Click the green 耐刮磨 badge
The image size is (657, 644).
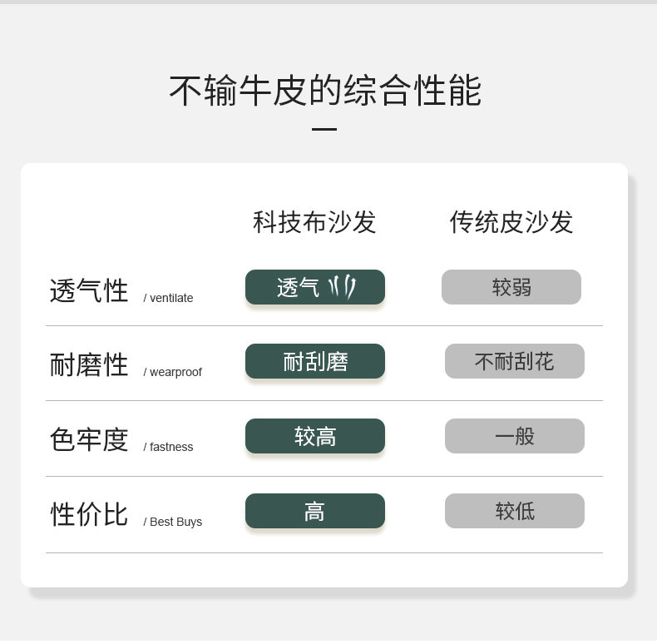[x=315, y=361]
